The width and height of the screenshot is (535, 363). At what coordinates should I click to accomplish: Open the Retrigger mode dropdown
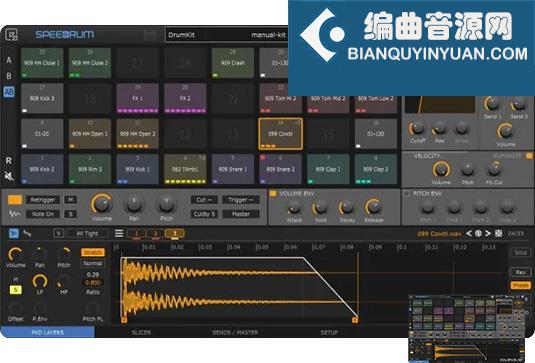pos(43,200)
